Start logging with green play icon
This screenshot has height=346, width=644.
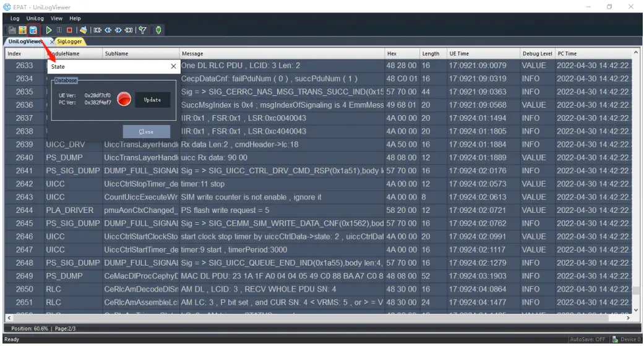tap(48, 30)
